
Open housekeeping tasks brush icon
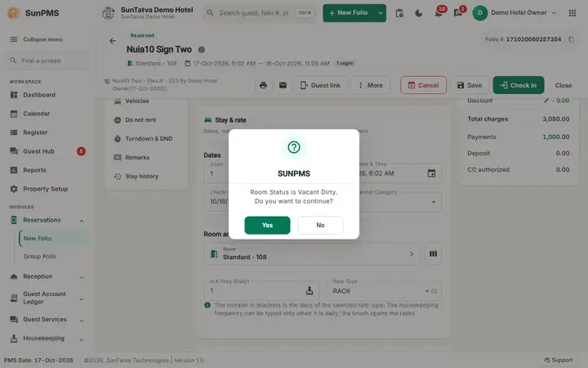[309, 290]
